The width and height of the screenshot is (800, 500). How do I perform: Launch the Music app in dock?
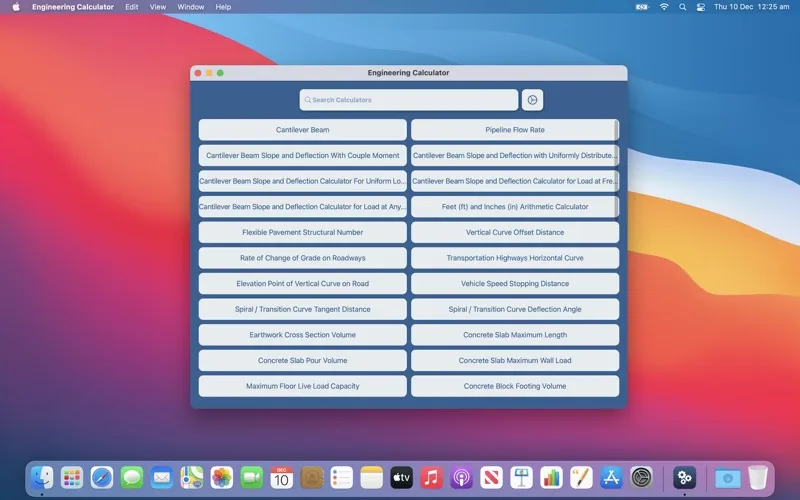[431, 478]
